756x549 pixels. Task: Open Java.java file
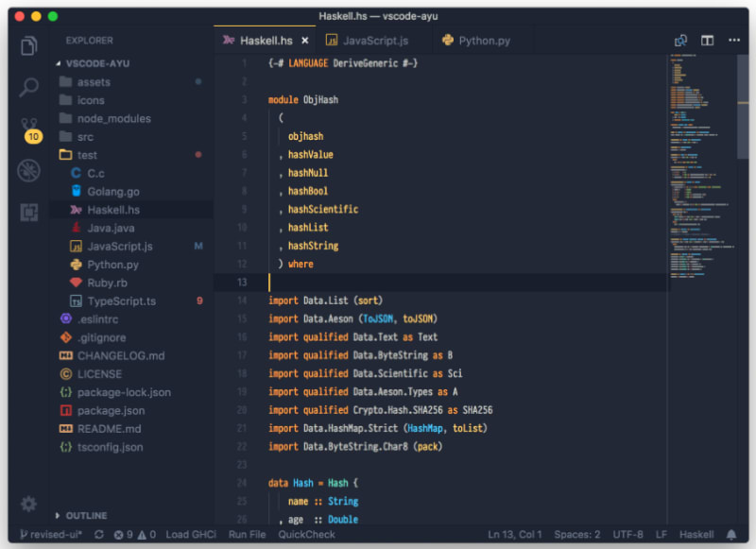(x=131, y=228)
